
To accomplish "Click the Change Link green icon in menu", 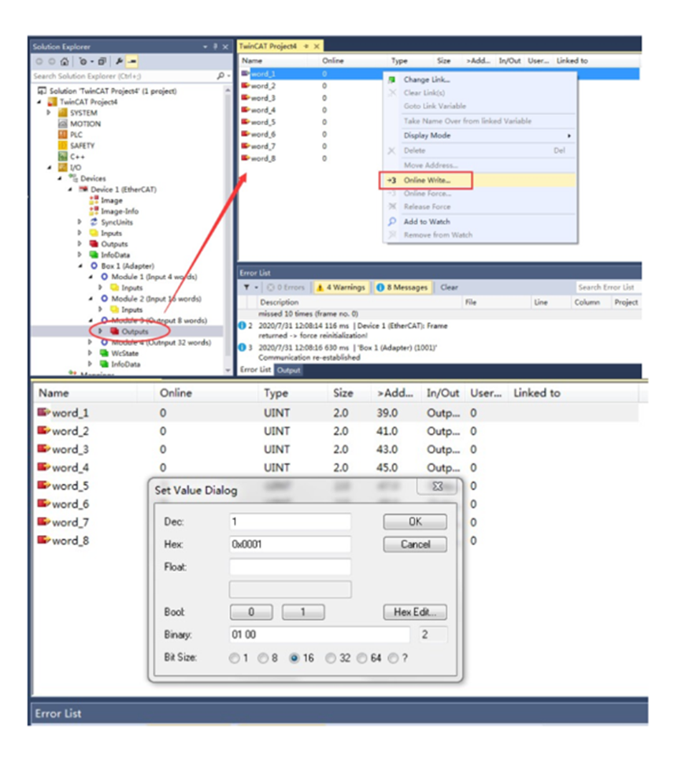I will pyautogui.click(x=391, y=80).
